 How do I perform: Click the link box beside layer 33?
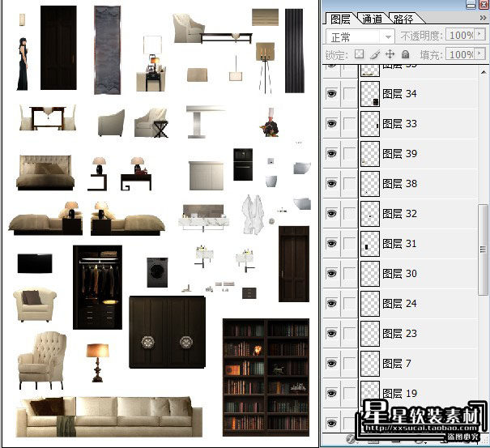[349, 123]
